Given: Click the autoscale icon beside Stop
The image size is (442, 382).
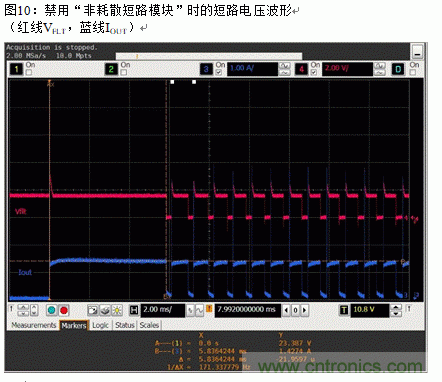Looking at the screenshot, I should 93,310.
